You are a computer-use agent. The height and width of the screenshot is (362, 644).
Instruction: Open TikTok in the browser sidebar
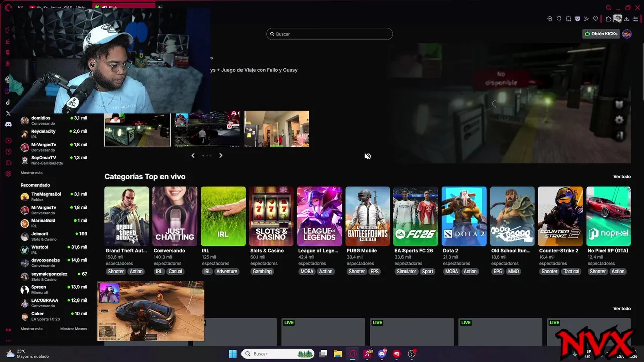(8, 102)
